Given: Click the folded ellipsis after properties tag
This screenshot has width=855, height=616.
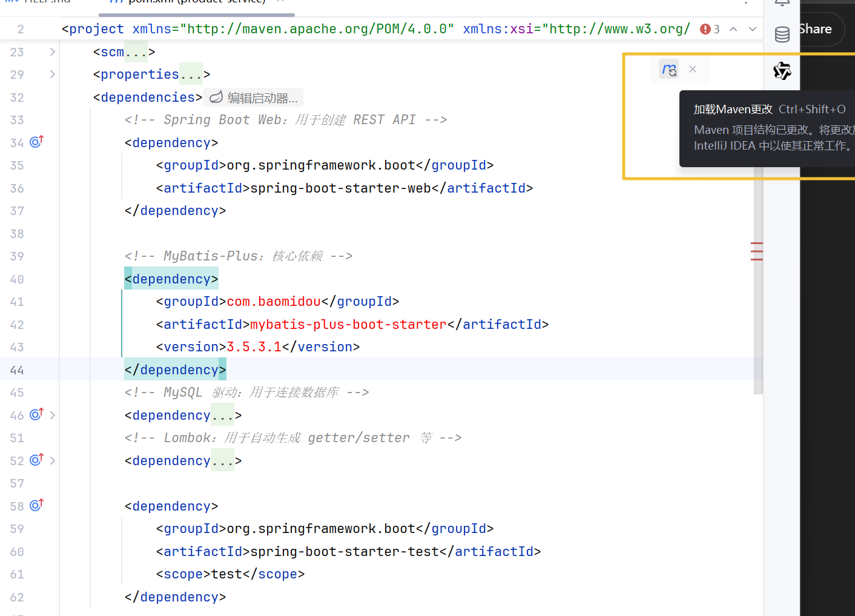Looking at the screenshot, I should point(191,75).
